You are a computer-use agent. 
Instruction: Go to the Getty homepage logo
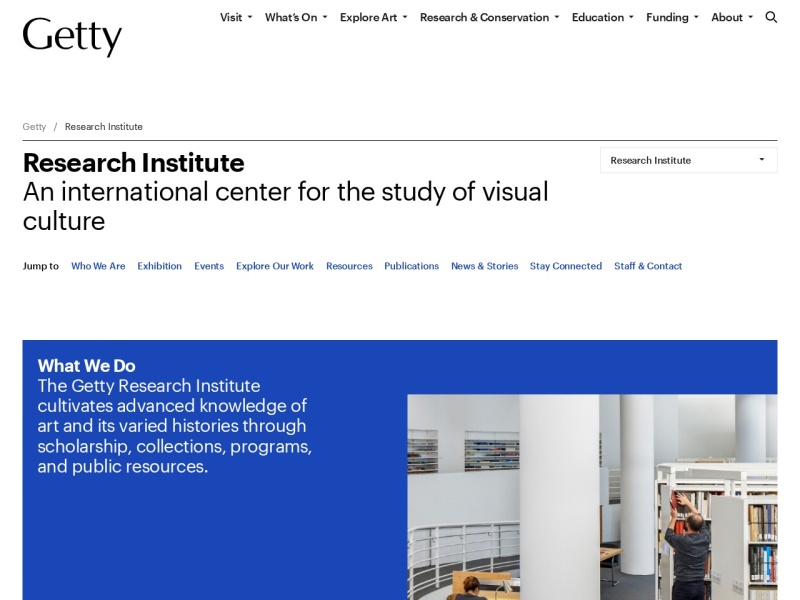click(72, 36)
